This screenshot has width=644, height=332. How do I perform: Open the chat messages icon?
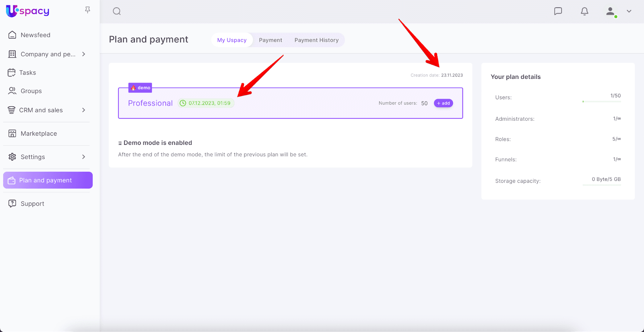click(558, 11)
